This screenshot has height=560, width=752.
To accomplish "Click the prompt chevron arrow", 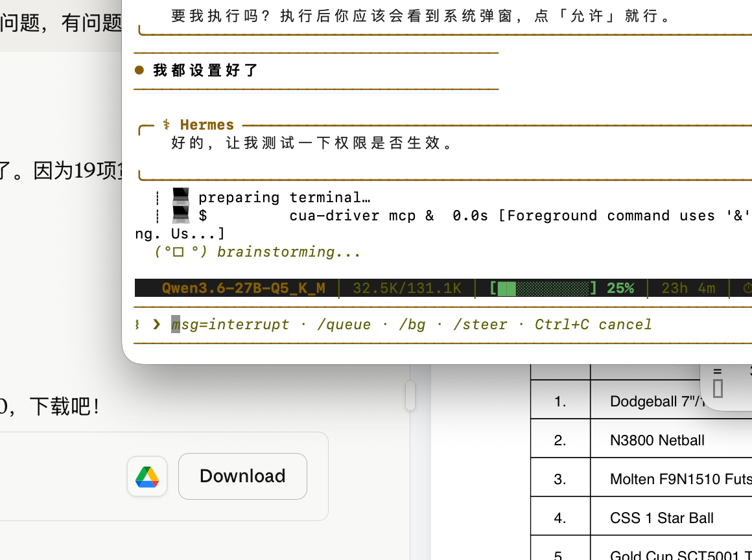I will (157, 325).
